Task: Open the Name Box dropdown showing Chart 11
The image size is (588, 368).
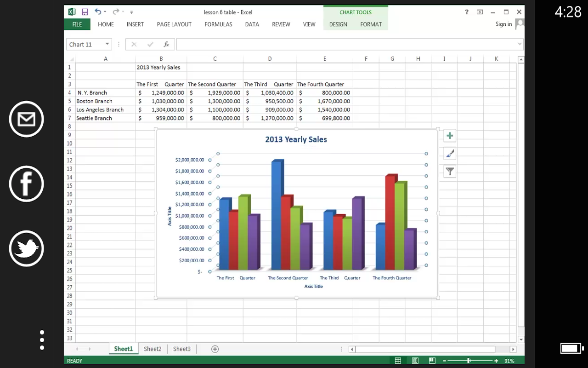Action: [106, 44]
